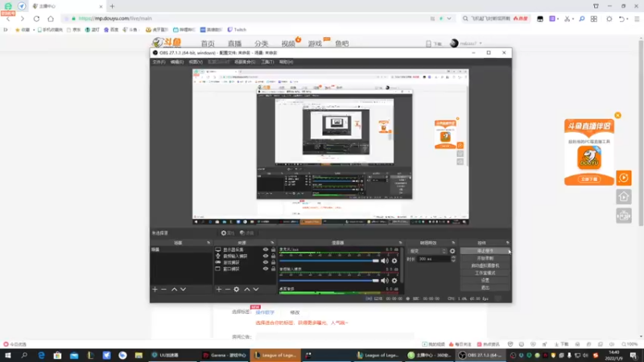Add a new source with the plus icon
Screen dimensions: 644x362
click(x=218, y=290)
